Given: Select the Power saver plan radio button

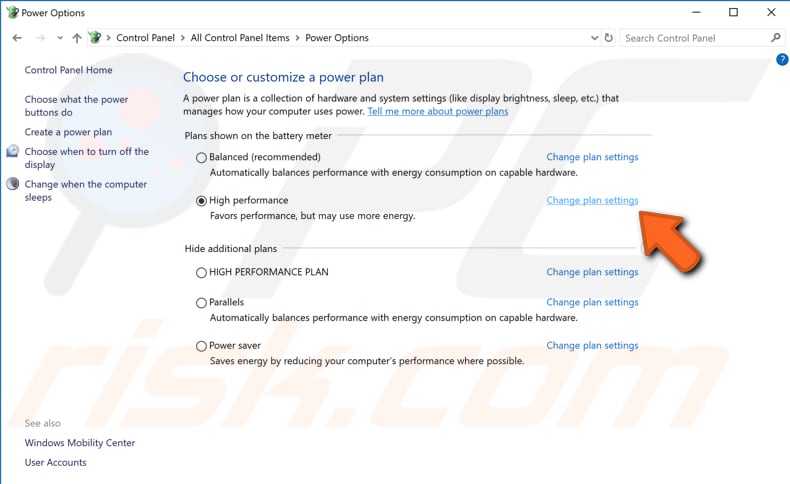Looking at the screenshot, I should coord(201,346).
